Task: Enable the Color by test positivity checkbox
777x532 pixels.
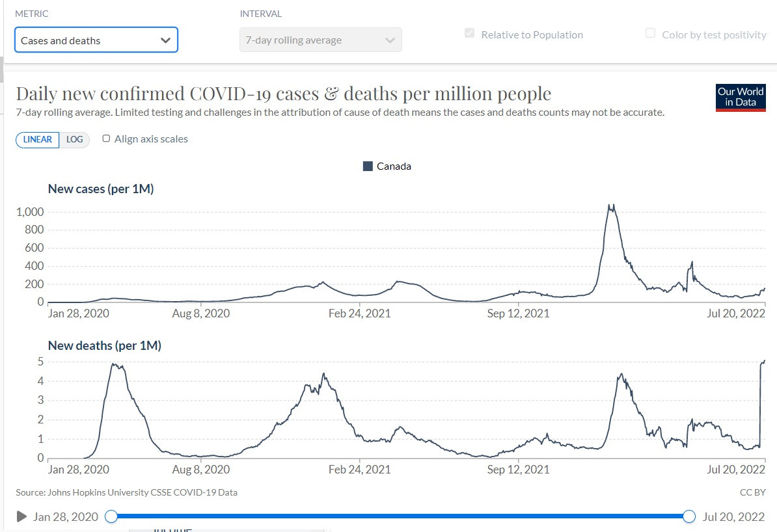Action: (650, 34)
